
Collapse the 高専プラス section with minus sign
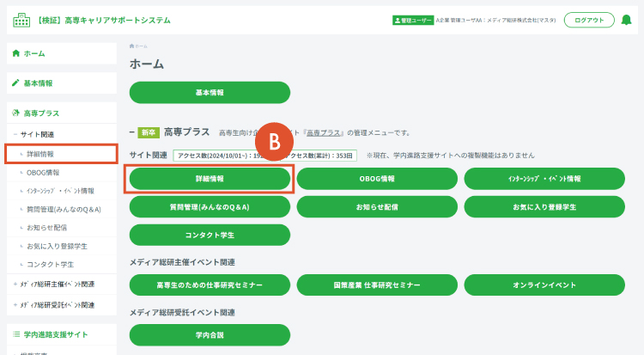[x=132, y=132]
